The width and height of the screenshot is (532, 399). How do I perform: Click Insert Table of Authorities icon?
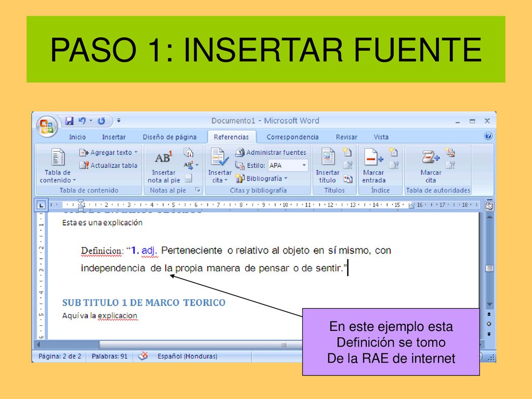pos(450,152)
